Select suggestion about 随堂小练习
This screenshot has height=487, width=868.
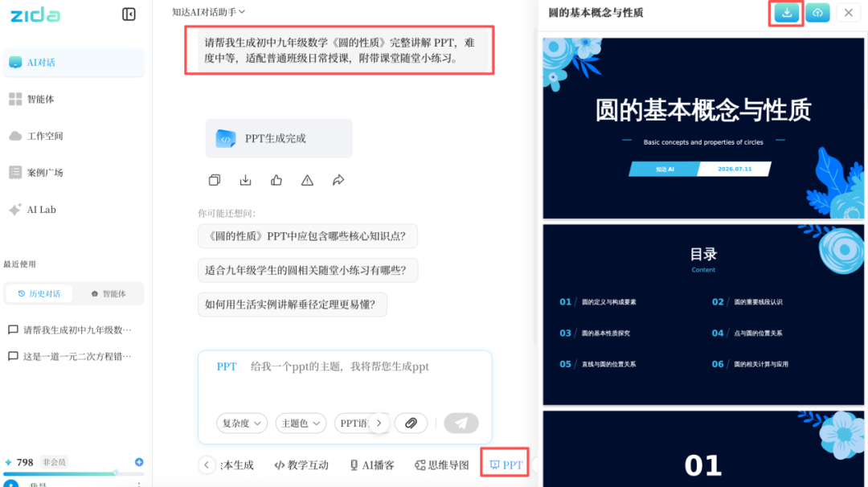pos(308,270)
